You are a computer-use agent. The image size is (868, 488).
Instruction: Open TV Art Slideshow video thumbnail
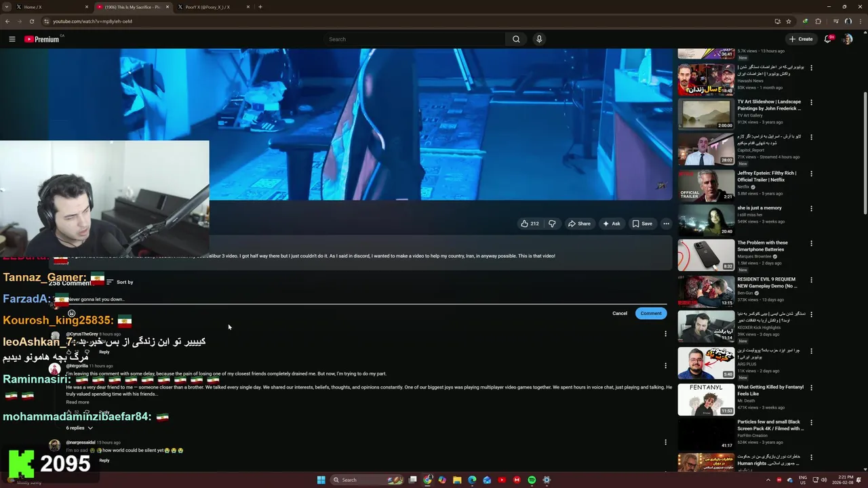[x=706, y=114]
